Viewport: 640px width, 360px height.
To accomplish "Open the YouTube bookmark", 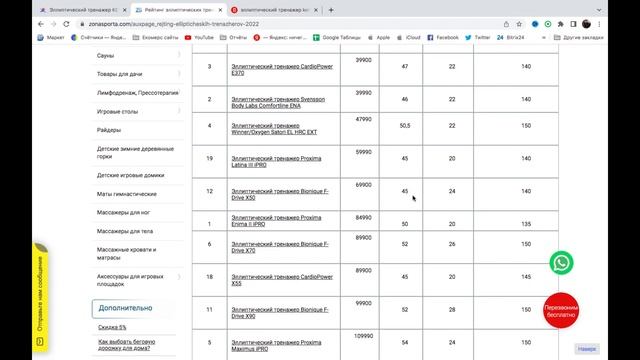I will 199,38.
